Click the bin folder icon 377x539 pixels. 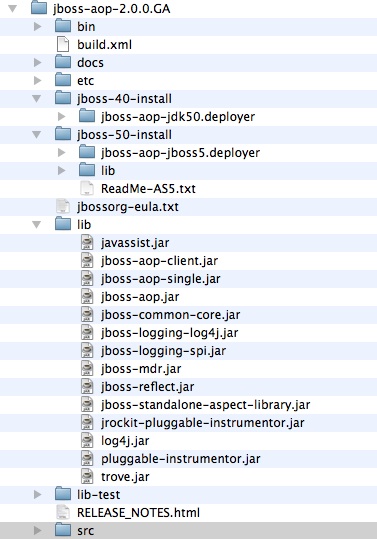pyautogui.click(x=63, y=26)
